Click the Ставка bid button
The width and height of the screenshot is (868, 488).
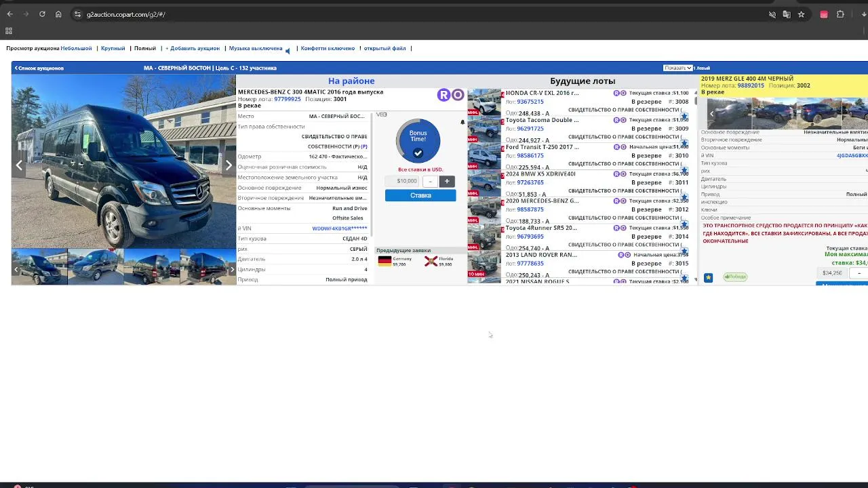coord(420,195)
